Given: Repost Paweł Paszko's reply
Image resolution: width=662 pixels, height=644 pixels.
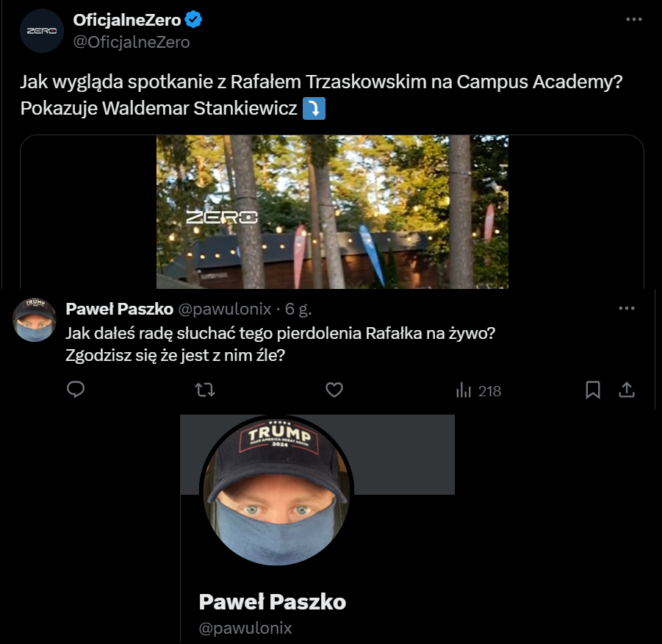Looking at the screenshot, I should pos(205,390).
